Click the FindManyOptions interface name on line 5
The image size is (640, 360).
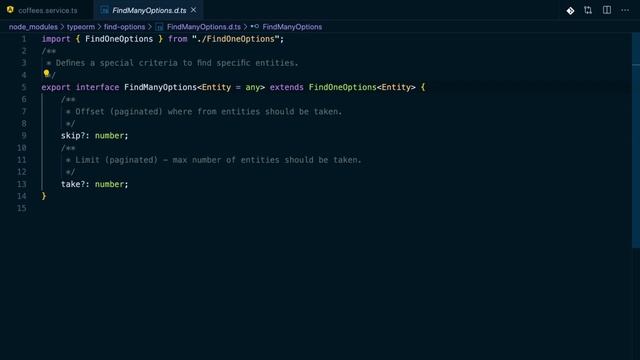click(160, 87)
